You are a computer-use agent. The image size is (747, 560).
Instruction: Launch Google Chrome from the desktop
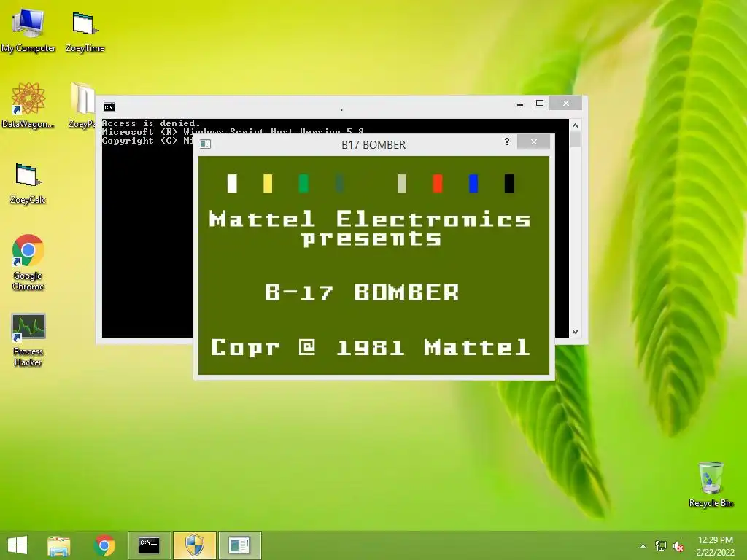(28, 262)
